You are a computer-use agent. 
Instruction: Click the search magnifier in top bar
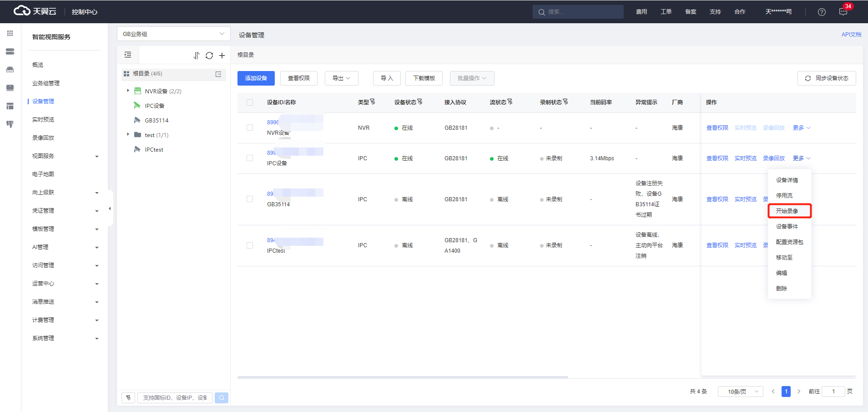[x=541, y=12]
